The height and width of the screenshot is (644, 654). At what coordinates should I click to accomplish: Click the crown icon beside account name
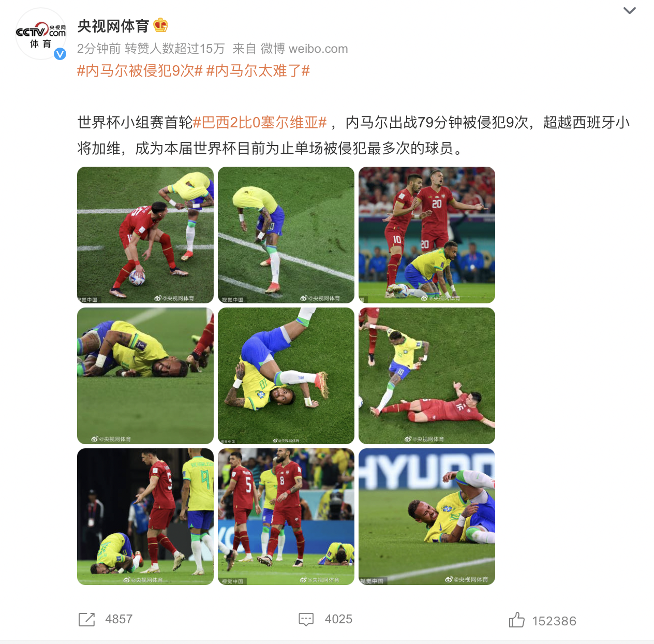click(161, 25)
